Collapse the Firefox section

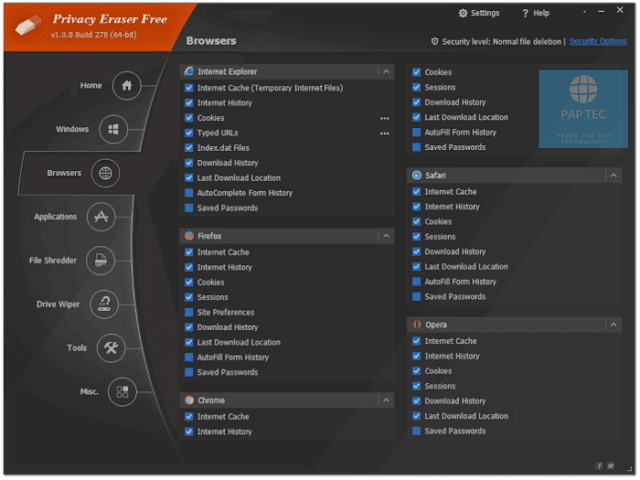pos(386,236)
